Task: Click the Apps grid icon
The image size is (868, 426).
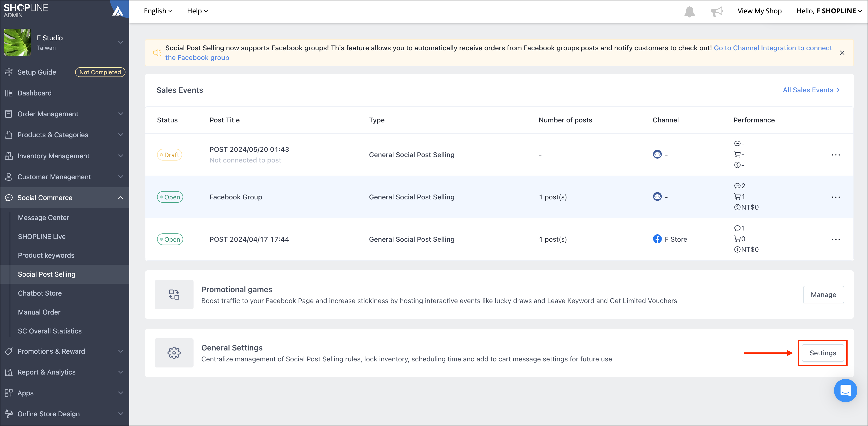Action: [x=9, y=393]
